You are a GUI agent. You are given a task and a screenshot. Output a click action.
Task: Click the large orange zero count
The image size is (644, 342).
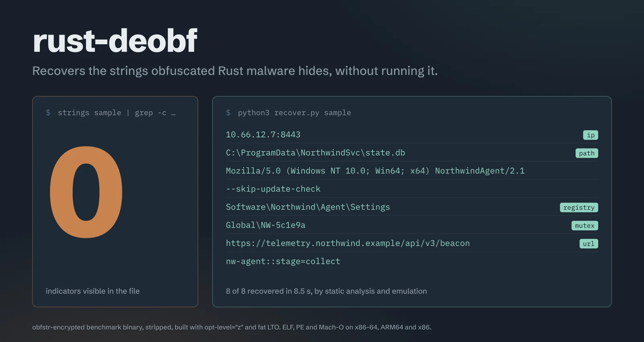(86, 192)
